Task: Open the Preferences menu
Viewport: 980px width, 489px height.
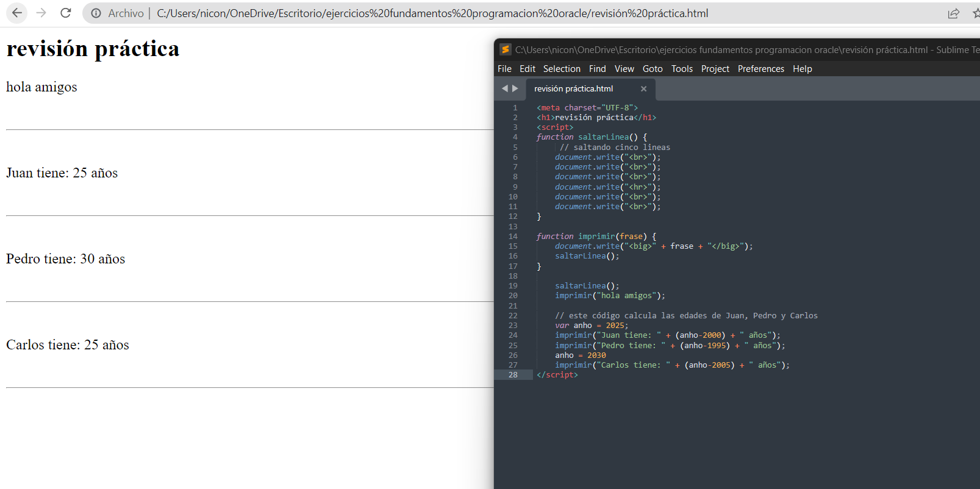Action: 760,69
